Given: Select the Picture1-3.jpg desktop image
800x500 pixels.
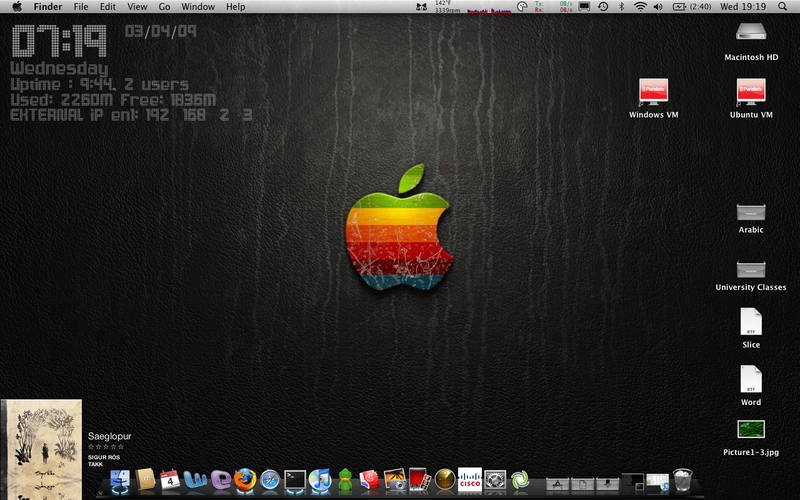Looking at the screenshot, I should (x=751, y=438).
